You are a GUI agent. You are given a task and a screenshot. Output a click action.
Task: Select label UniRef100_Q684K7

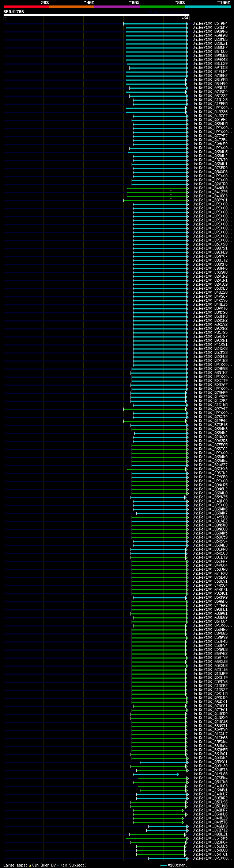tap(210, 513)
